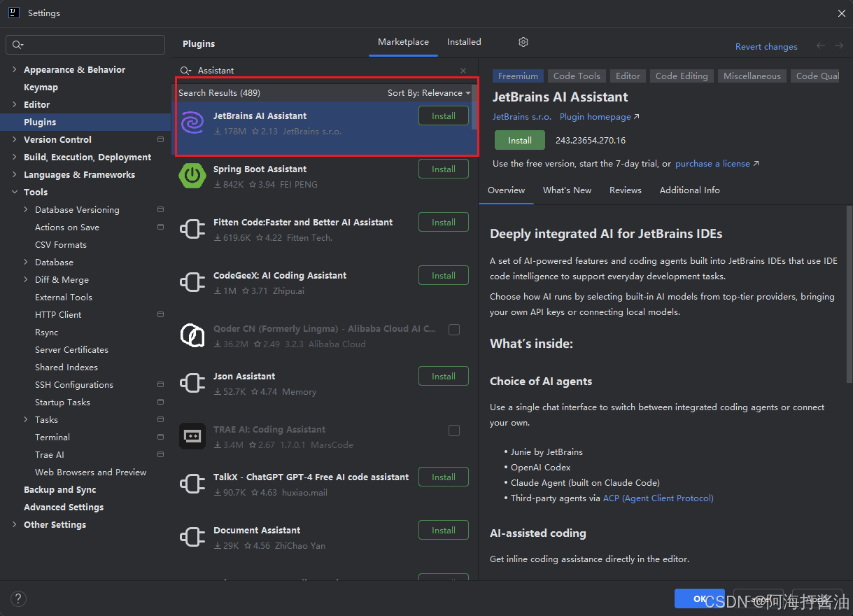
Task: Click the Database Versioning project-level icon
Action: (160, 210)
